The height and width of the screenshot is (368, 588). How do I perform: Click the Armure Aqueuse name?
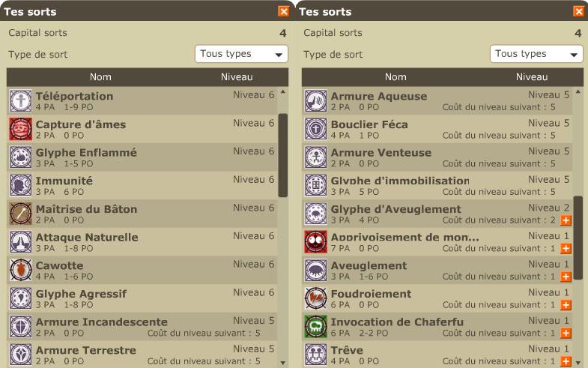[379, 97]
